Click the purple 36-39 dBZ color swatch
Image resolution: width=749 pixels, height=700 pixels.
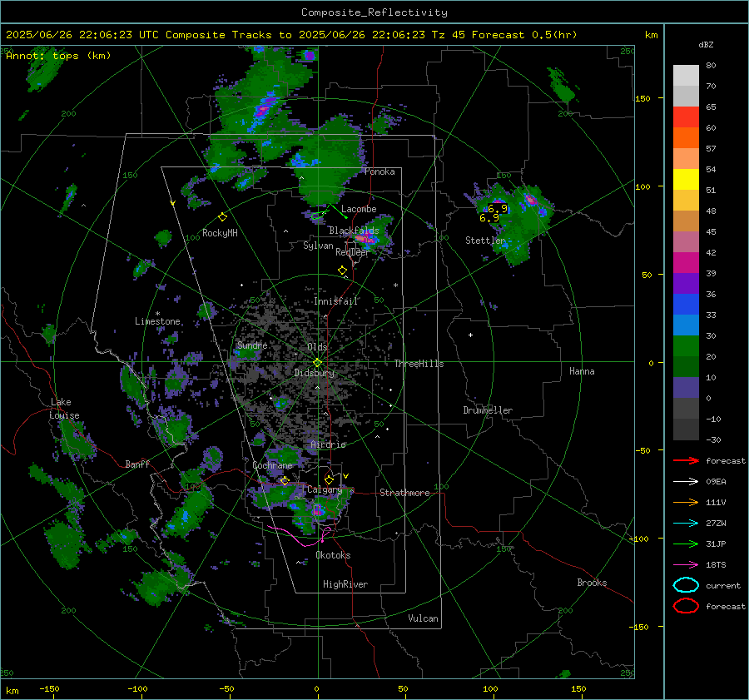pos(686,284)
